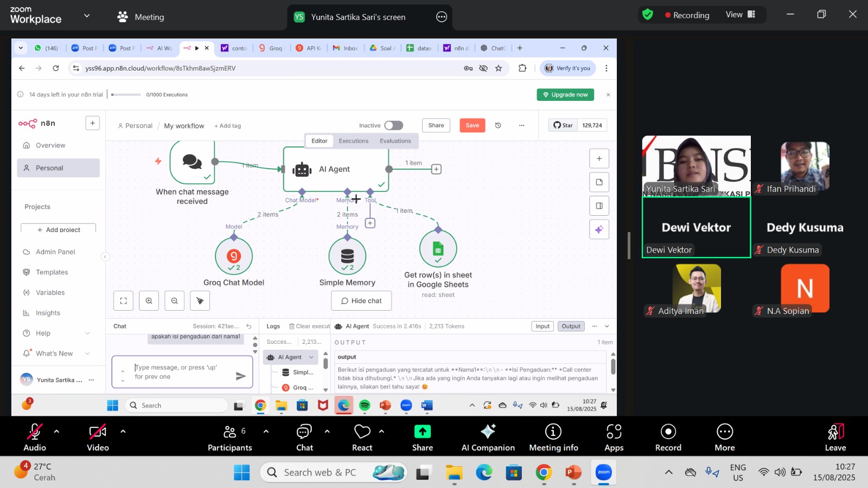Select Aditya Iman's video thumbnail
The height and width of the screenshot is (488, 868).
pyautogui.click(x=697, y=288)
